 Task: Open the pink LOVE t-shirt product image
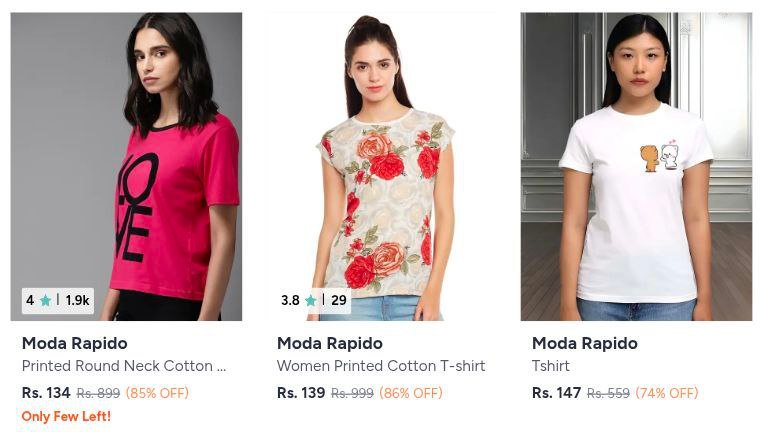[126, 166]
